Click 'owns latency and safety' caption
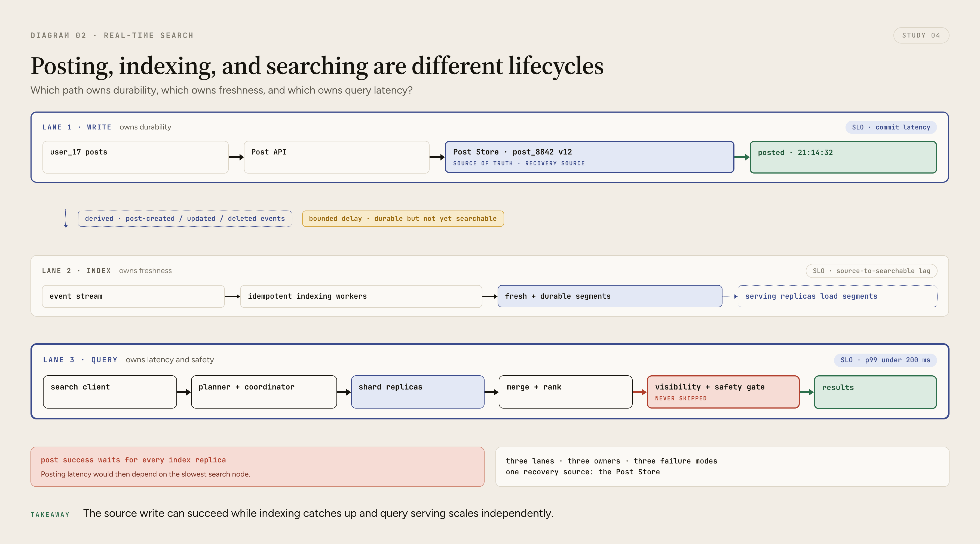 pyautogui.click(x=170, y=360)
